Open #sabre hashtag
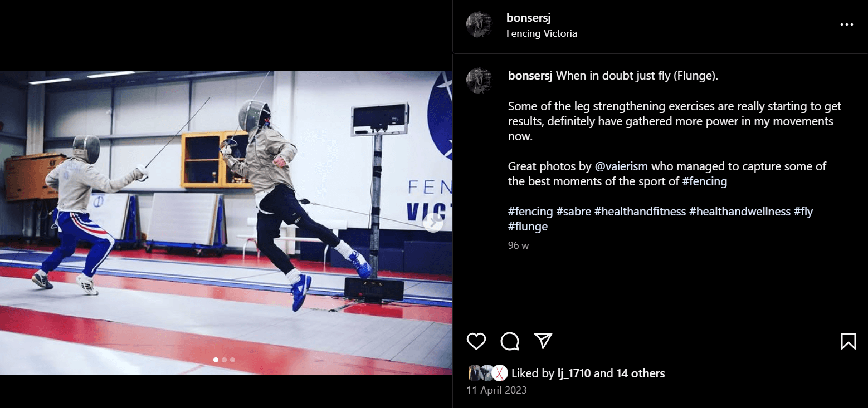This screenshot has width=868, height=408. click(574, 212)
